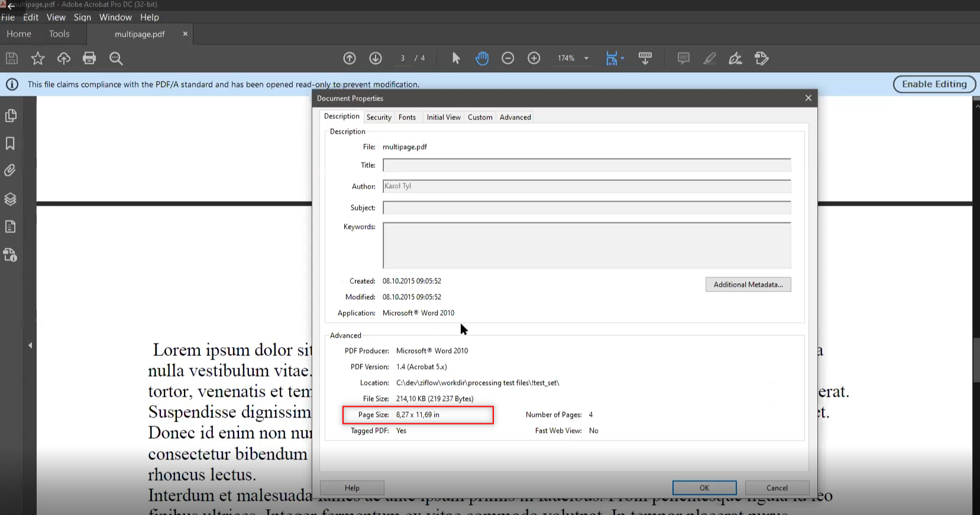Expand the fit page options dropdown

coord(622,59)
